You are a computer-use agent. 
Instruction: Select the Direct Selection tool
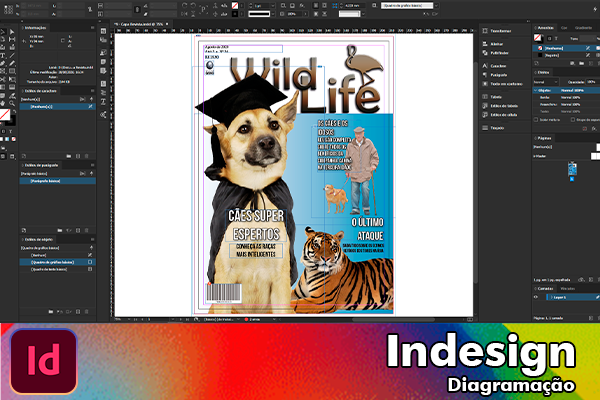12,31
